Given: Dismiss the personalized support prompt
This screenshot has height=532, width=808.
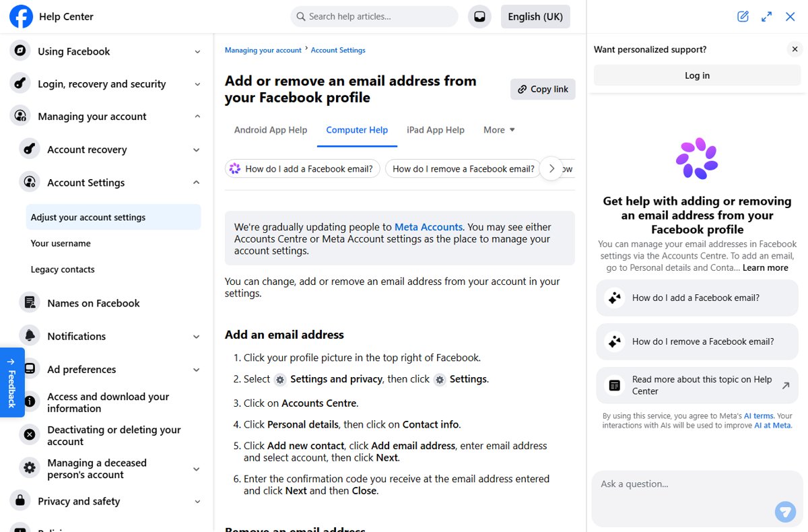Looking at the screenshot, I should coord(795,49).
